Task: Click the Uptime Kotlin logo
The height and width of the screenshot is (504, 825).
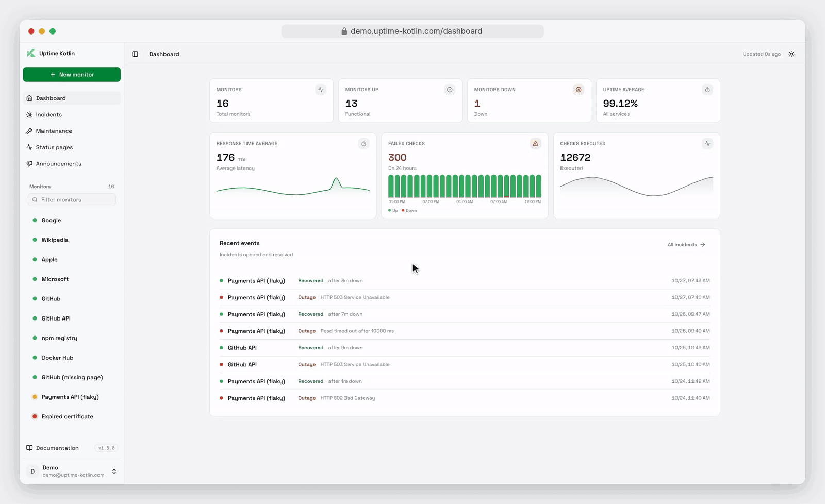Action: 31,53
